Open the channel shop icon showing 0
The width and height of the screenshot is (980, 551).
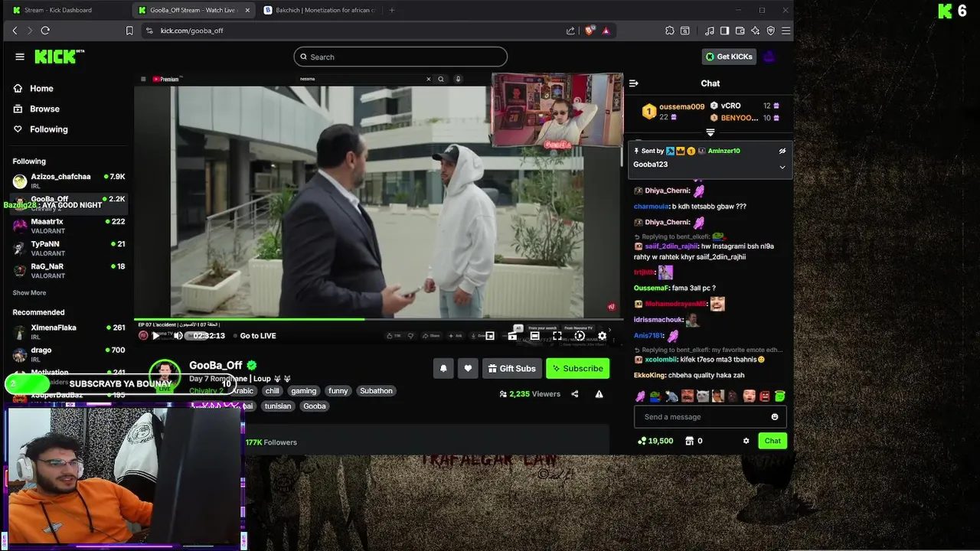[x=694, y=441]
